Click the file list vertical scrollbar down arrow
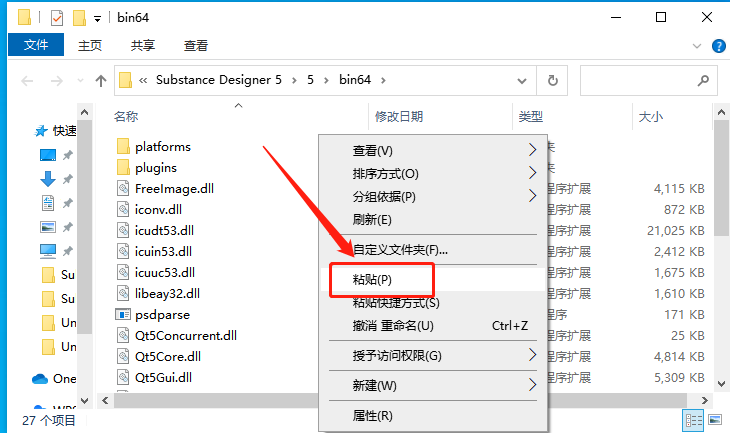This screenshot has height=433, width=730. [721, 384]
